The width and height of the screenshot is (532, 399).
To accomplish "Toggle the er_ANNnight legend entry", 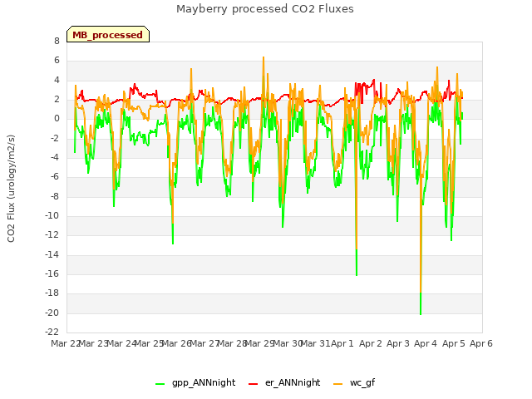I will click(284, 382).
